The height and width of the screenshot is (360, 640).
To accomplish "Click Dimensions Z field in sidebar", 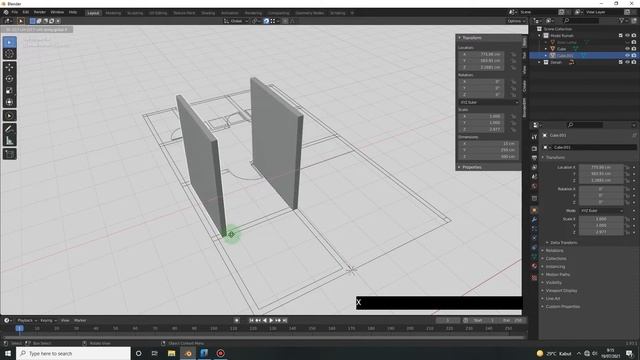I will pos(489,156).
